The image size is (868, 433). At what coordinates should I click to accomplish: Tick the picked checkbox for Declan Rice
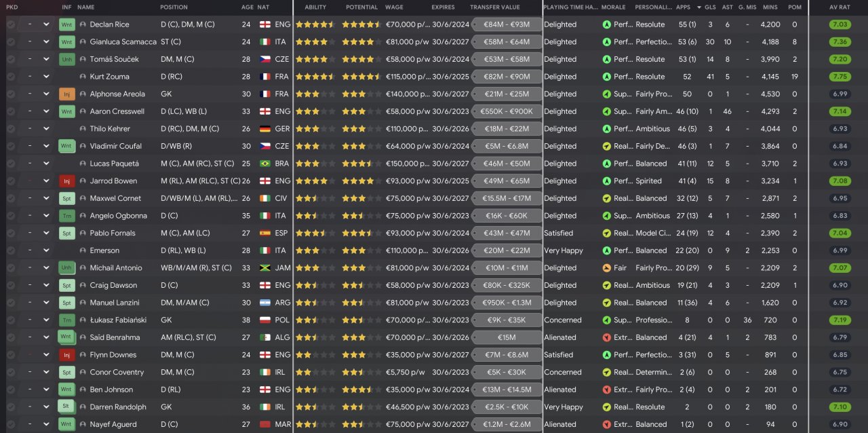(11, 24)
